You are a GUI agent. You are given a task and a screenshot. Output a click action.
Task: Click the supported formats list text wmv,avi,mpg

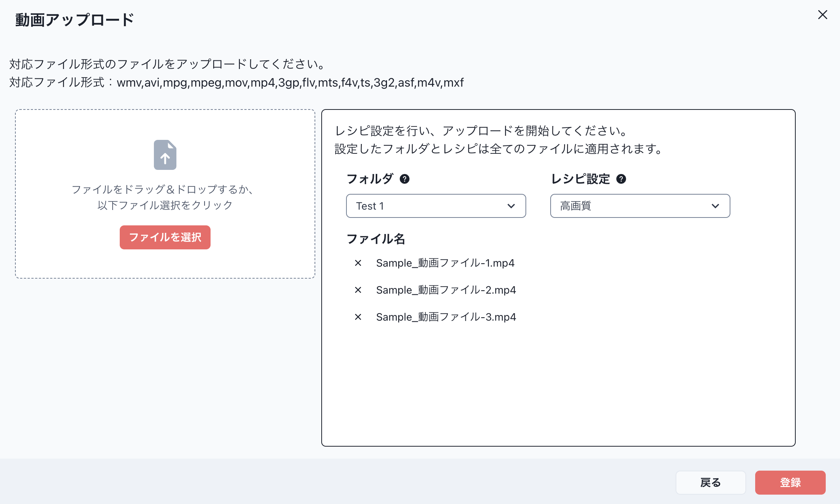click(290, 82)
